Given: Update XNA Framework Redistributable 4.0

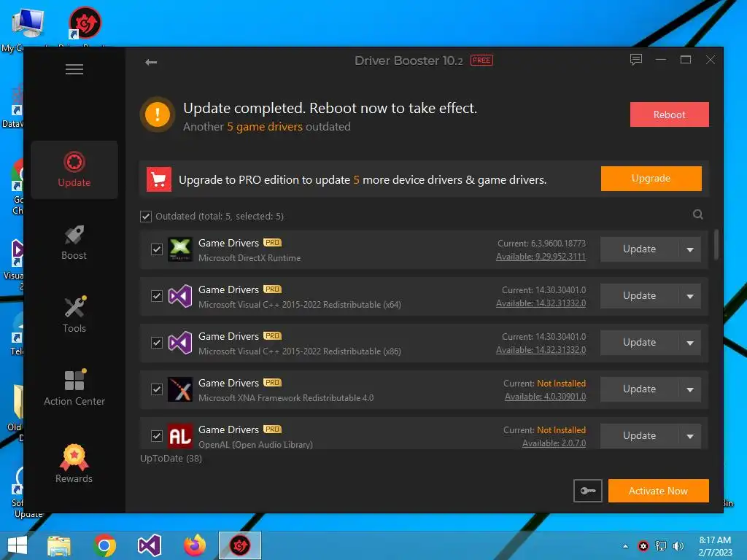Looking at the screenshot, I should [x=639, y=389].
